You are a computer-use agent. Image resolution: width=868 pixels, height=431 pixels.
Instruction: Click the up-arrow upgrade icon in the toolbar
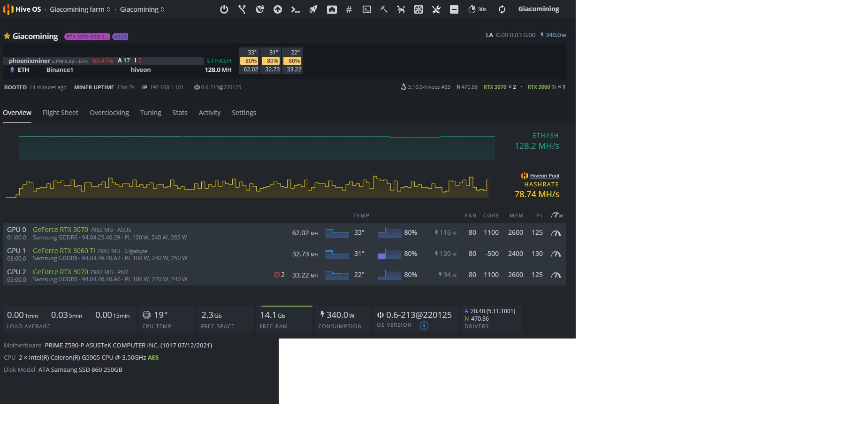(x=278, y=9)
